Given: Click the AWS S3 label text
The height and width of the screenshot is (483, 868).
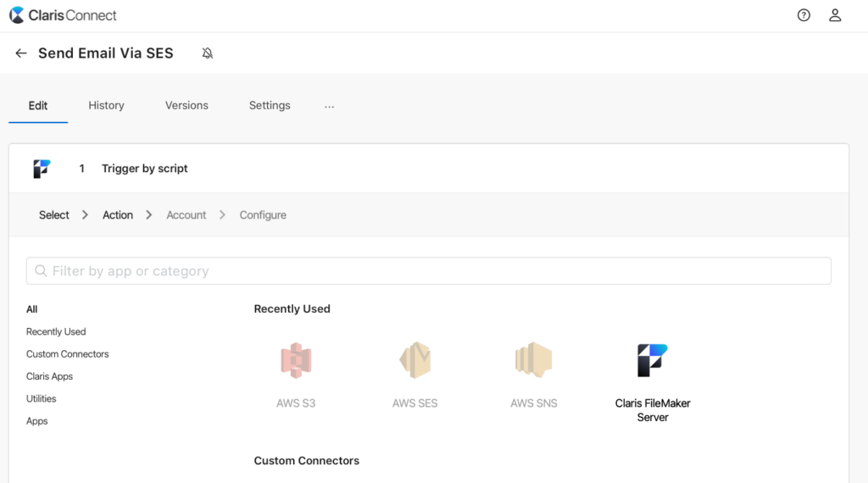Looking at the screenshot, I should pyautogui.click(x=296, y=403).
